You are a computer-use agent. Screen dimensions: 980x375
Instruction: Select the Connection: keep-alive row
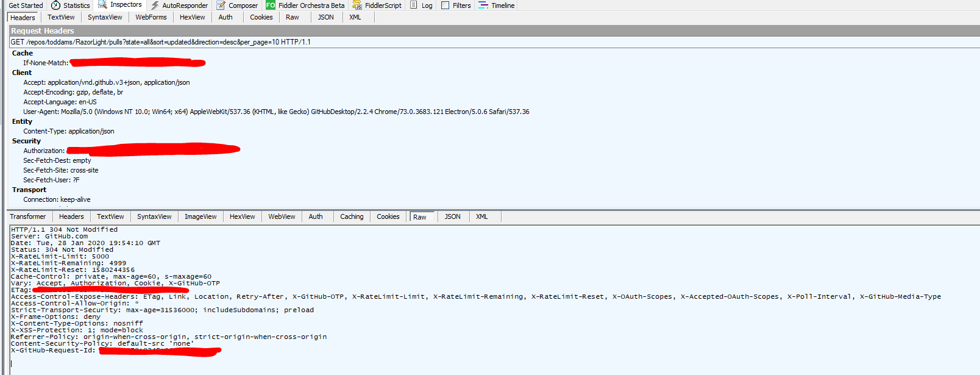pyautogui.click(x=57, y=199)
